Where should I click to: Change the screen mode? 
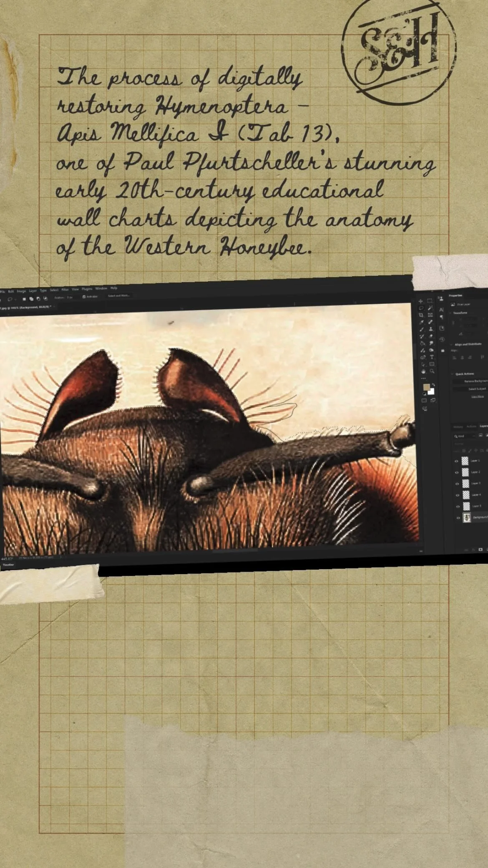point(433,400)
